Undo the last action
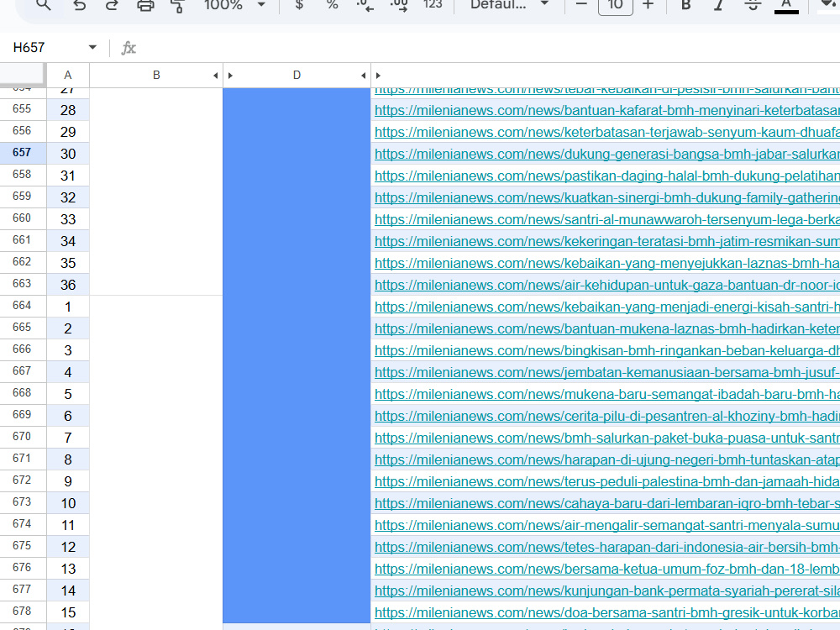Viewport: 840px width, 630px height. coord(79,5)
